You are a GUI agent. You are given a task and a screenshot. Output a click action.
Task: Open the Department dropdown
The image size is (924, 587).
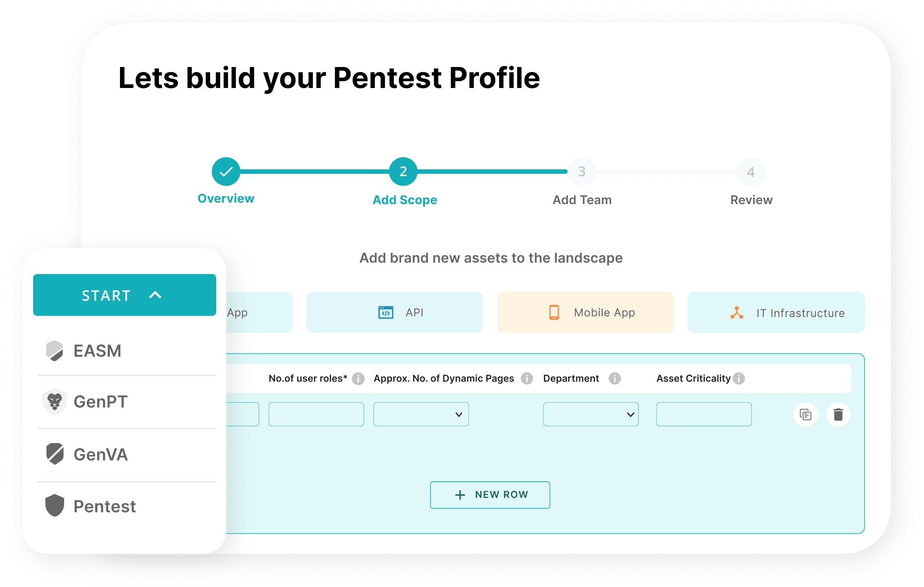[x=591, y=414]
